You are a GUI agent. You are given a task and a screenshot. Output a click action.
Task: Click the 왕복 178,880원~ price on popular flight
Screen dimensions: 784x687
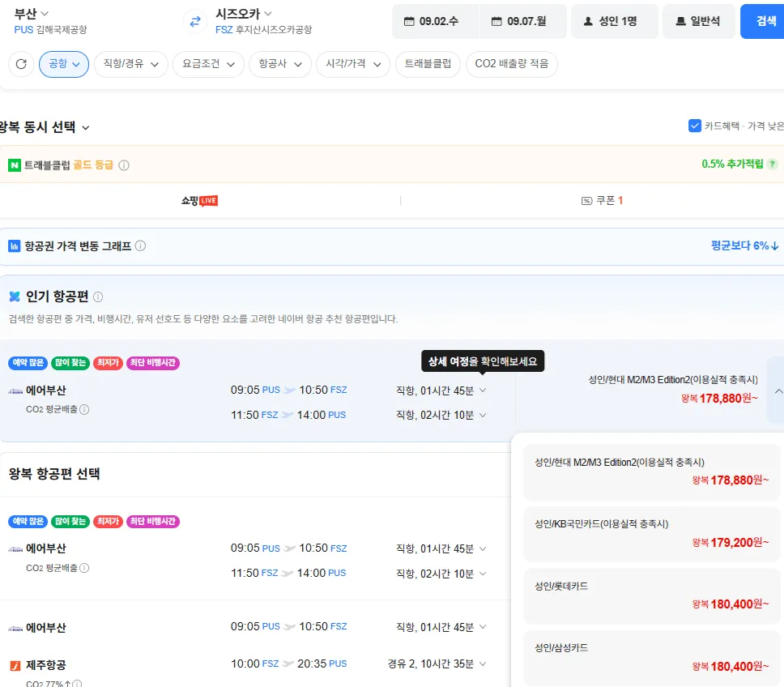tap(719, 399)
